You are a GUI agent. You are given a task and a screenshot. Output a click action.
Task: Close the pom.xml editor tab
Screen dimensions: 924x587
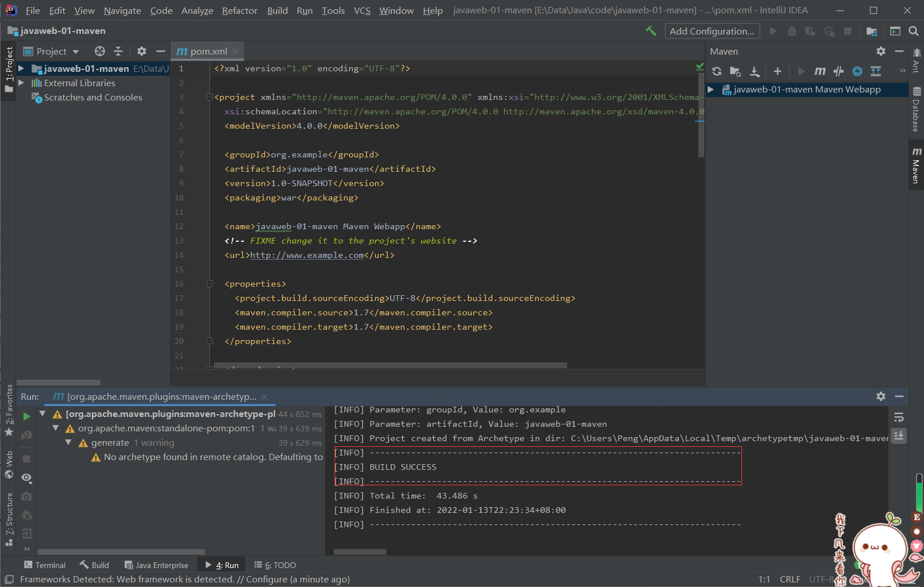(235, 51)
